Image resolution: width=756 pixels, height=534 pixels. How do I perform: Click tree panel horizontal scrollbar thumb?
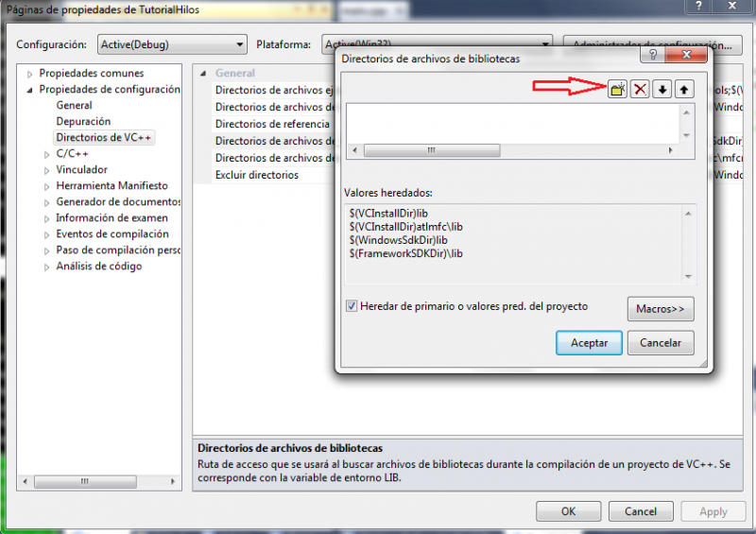click(x=85, y=481)
